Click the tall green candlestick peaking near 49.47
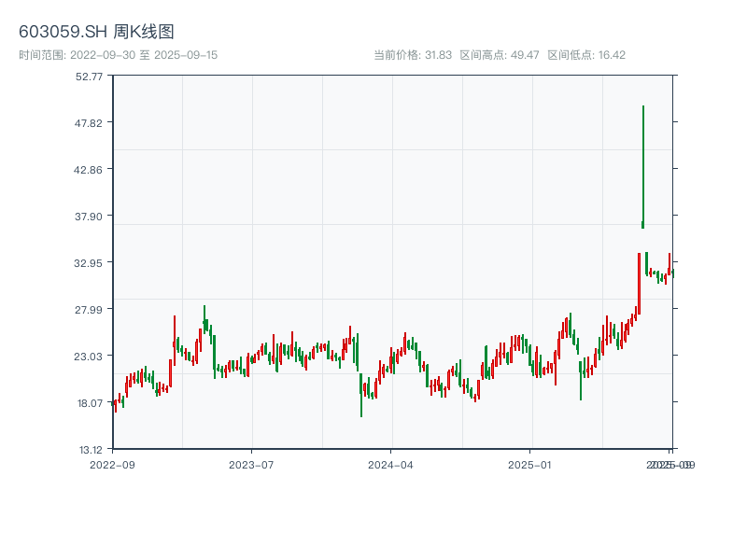This screenshot has width=747, height=560. coord(643,167)
